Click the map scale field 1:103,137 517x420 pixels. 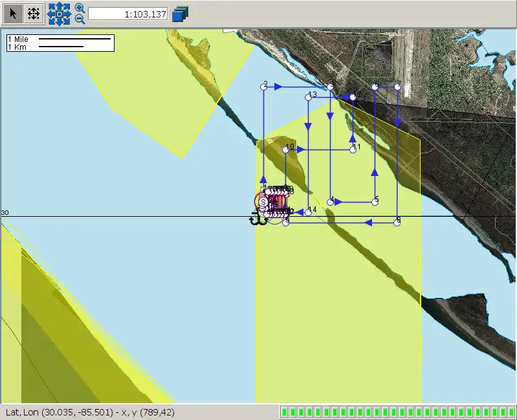pyautogui.click(x=128, y=14)
